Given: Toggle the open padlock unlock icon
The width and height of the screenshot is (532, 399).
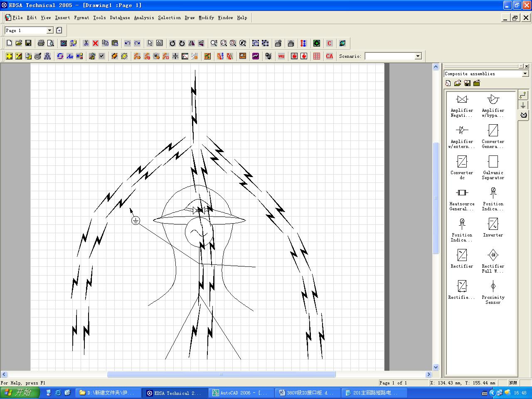Looking at the screenshot, I should pos(278,43).
